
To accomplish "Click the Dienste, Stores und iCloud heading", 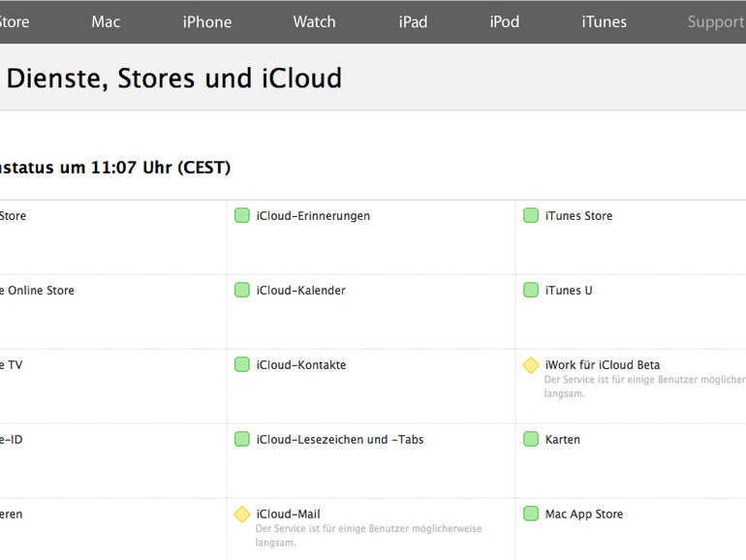I will point(174,78).
